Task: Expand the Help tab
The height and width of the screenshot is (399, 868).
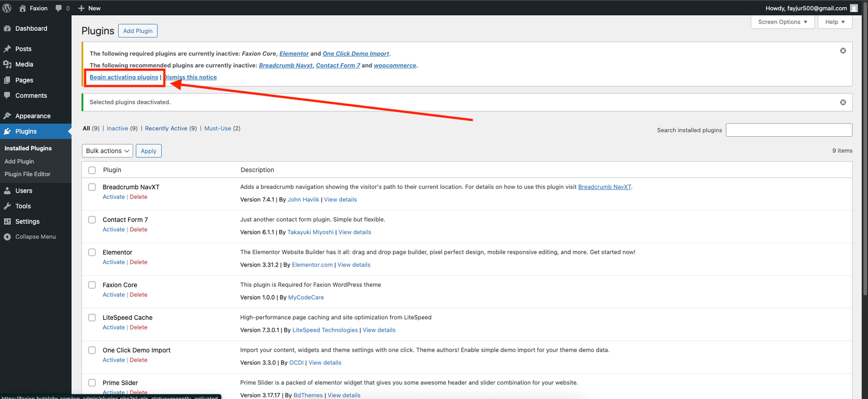Action: [835, 22]
